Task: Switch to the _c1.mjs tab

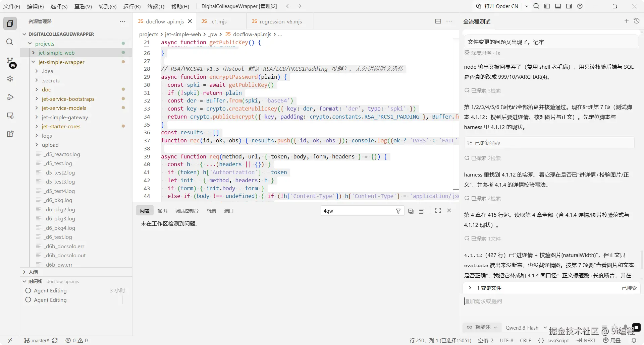Action: [218, 21]
